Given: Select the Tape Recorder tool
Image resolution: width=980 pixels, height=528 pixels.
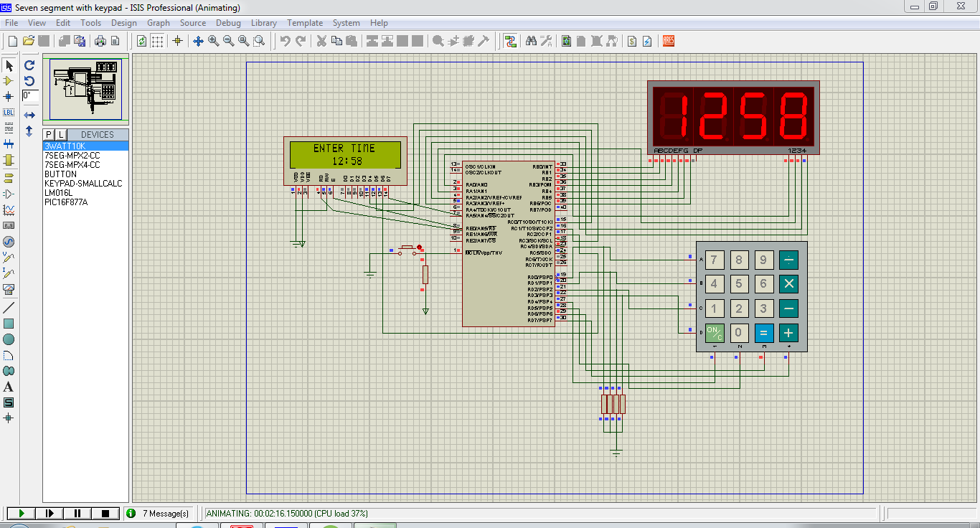Looking at the screenshot, I should point(9,225).
